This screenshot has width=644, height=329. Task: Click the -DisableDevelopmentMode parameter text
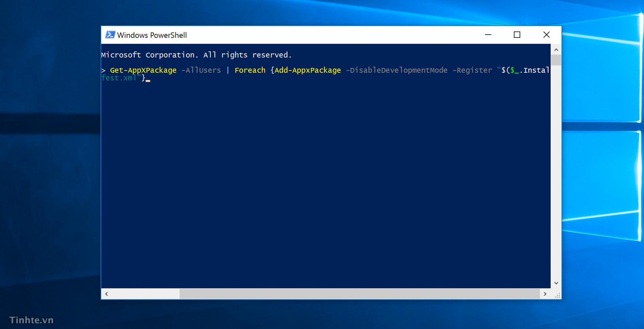click(397, 70)
